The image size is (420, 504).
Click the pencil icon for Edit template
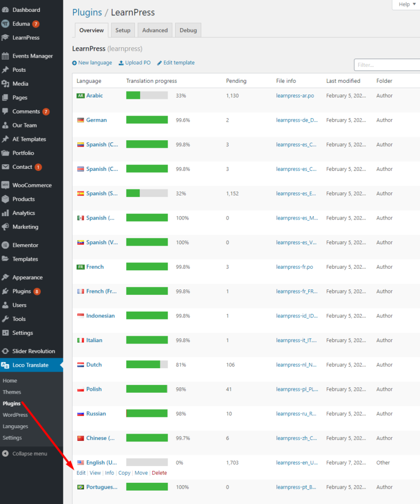pos(159,63)
